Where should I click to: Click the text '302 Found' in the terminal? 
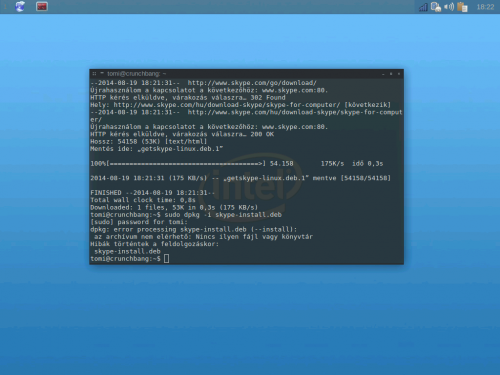(268, 97)
